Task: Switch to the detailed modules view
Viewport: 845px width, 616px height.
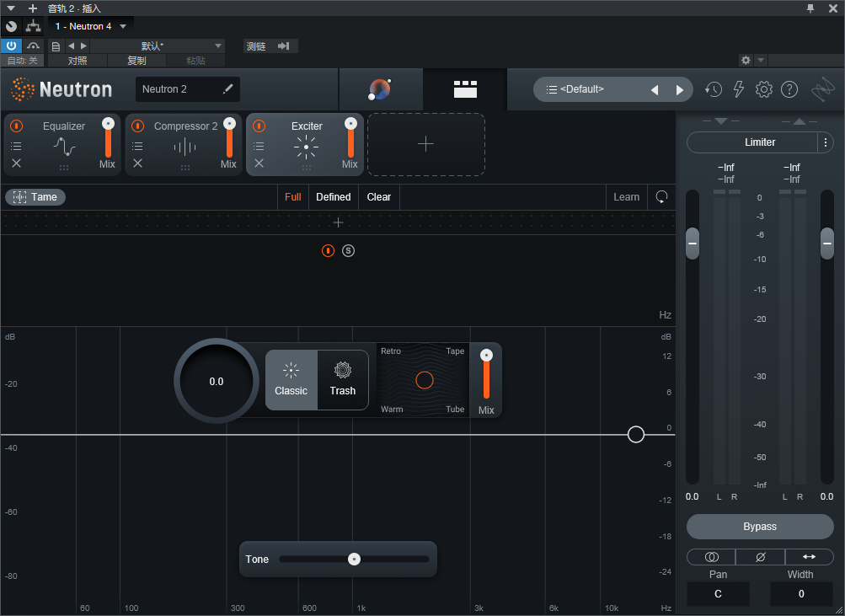Action: coord(465,89)
